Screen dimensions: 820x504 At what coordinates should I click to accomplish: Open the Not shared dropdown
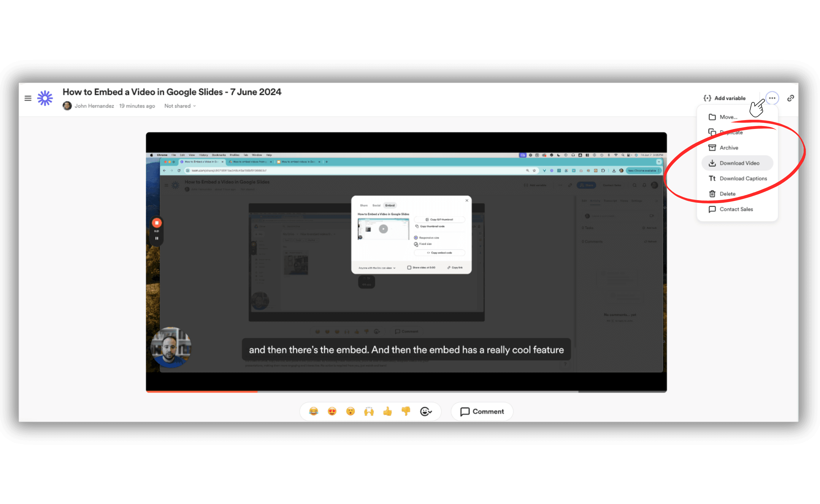180,106
